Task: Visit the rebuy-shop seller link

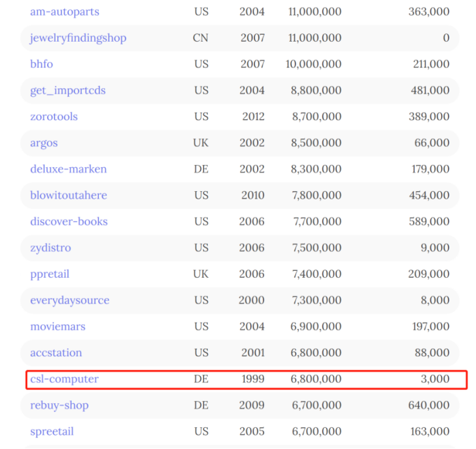Action: pyautogui.click(x=59, y=405)
